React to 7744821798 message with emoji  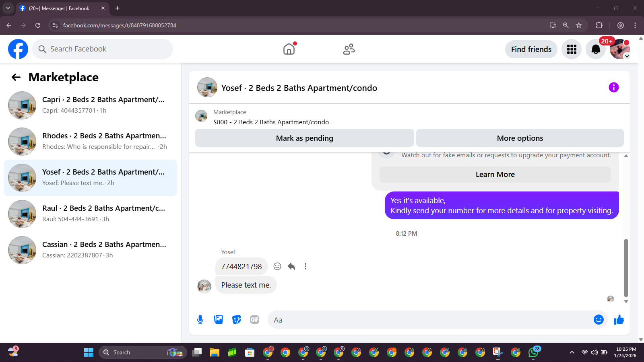click(x=277, y=266)
